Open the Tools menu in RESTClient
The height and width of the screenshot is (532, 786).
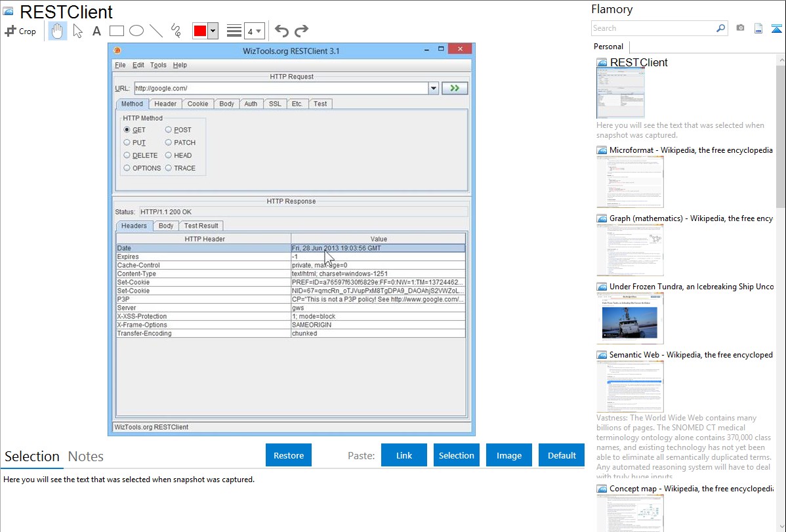pos(158,65)
